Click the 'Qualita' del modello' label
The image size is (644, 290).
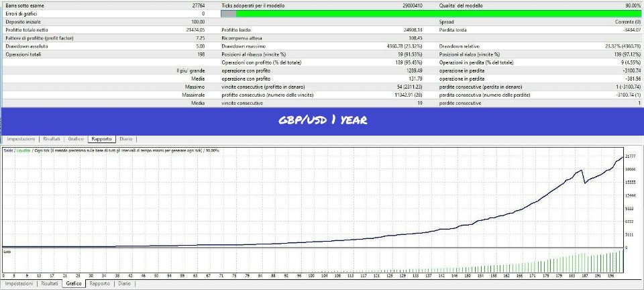point(461,6)
